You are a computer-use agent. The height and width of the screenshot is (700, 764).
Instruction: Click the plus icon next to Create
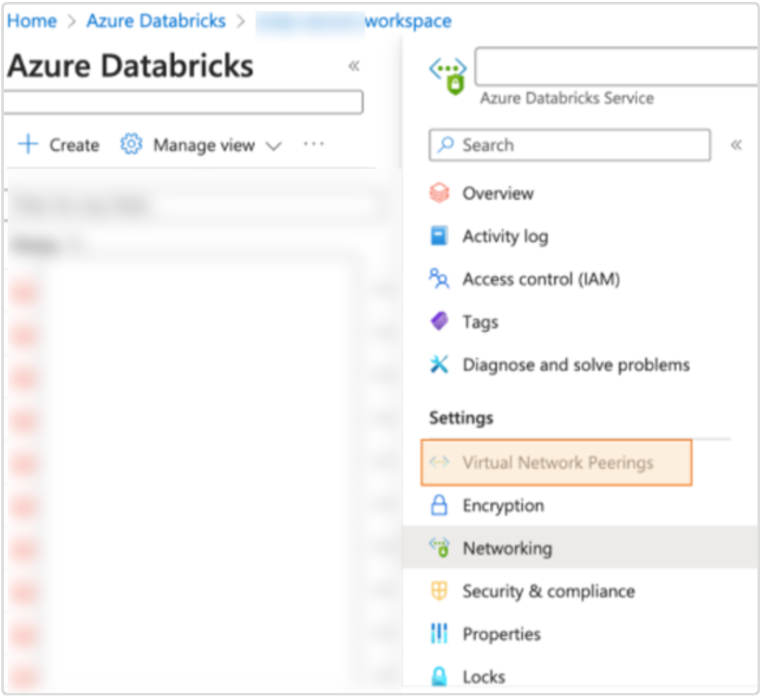click(x=28, y=144)
